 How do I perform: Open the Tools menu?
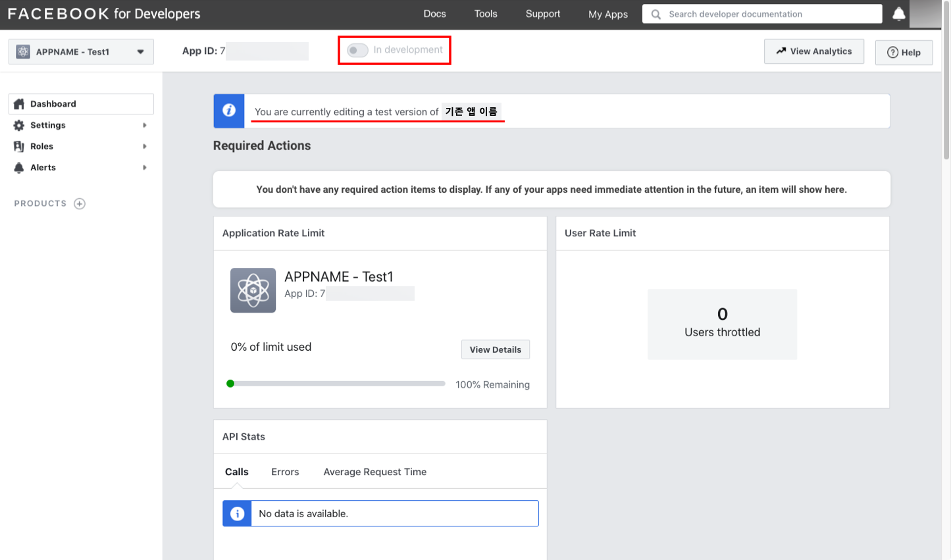coord(486,14)
